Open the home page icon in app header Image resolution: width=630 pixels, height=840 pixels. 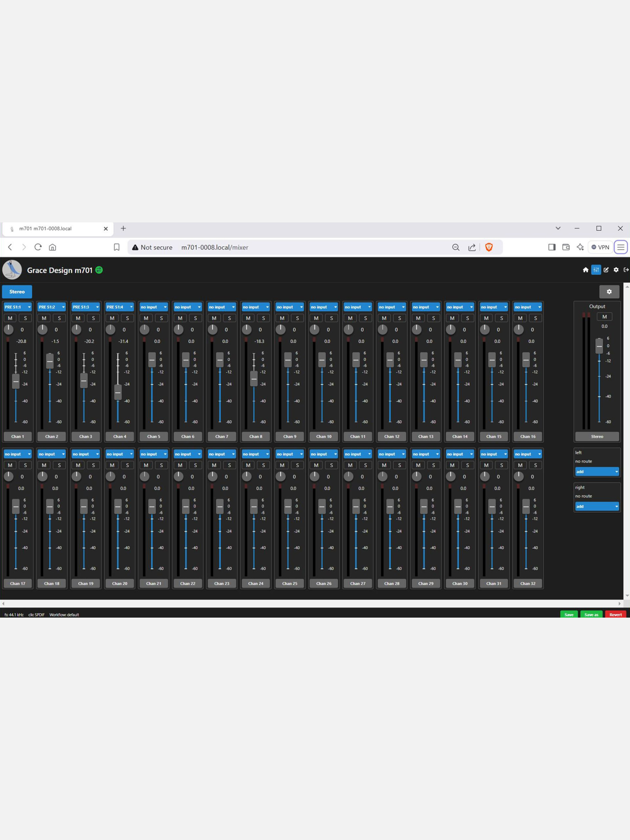[x=585, y=270]
